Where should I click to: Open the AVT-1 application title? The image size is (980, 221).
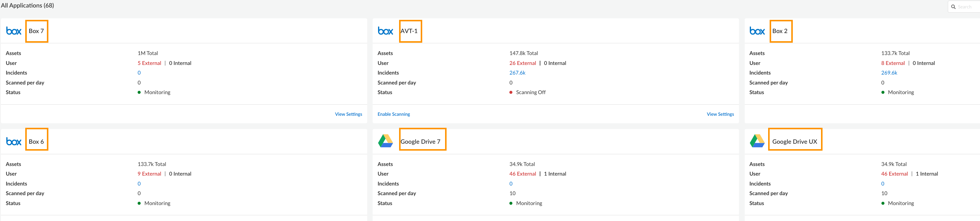pyautogui.click(x=409, y=31)
